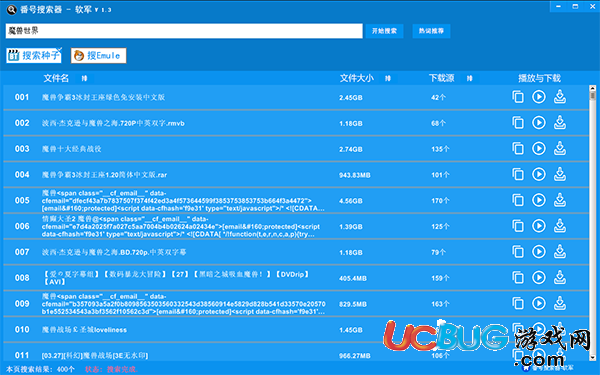This screenshot has width=600, height=375.
Task: Select row 003 file name
Action: 72,149
